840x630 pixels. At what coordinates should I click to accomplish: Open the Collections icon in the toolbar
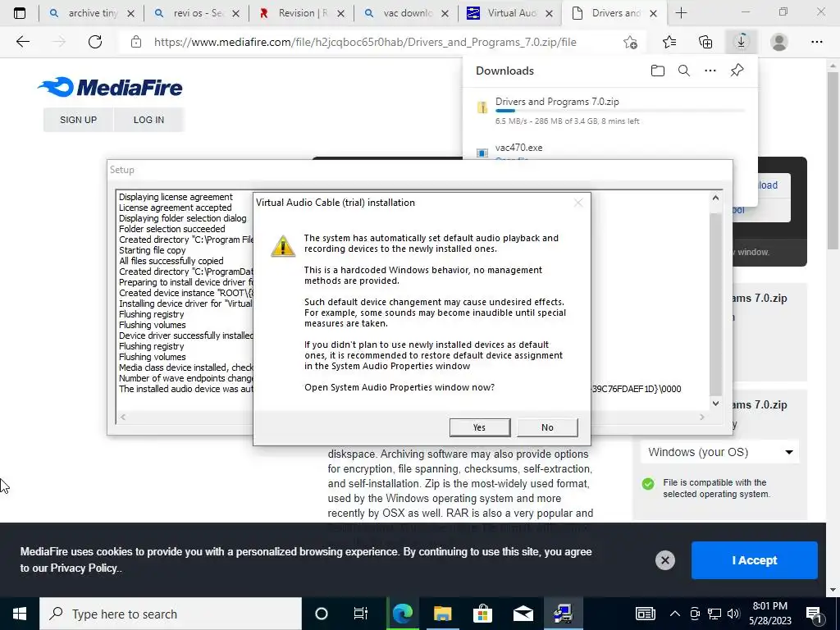(705, 42)
